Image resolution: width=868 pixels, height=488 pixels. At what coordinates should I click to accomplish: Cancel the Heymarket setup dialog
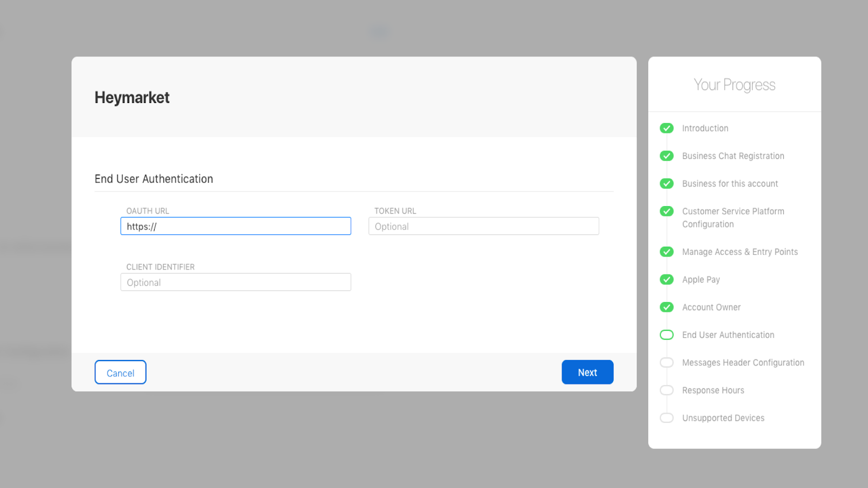120,372
